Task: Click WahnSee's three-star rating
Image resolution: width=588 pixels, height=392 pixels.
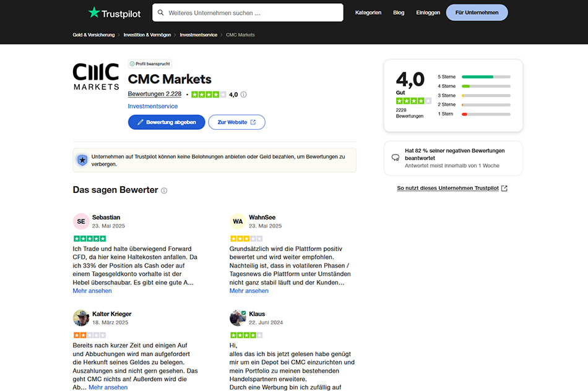Action: coord(246,239)
